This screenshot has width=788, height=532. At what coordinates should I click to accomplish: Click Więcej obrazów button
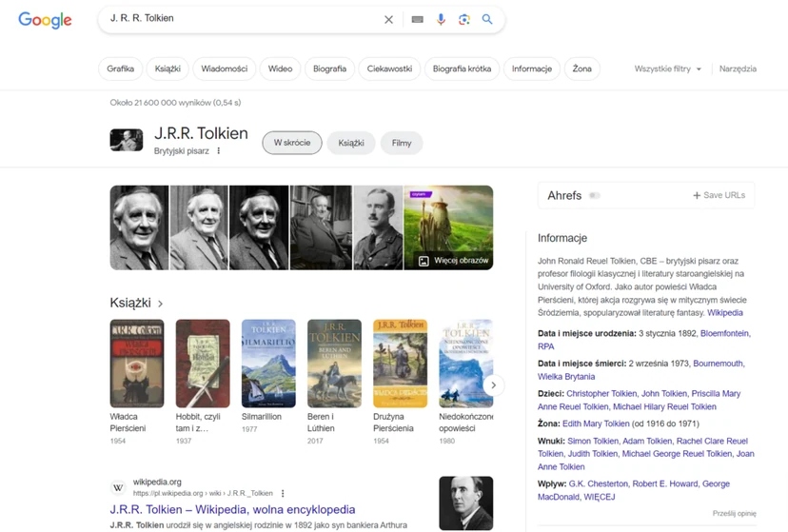point(454,261)
